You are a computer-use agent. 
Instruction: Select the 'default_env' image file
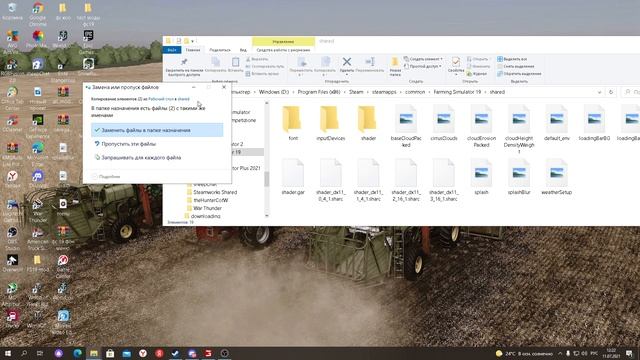point(557,123)
